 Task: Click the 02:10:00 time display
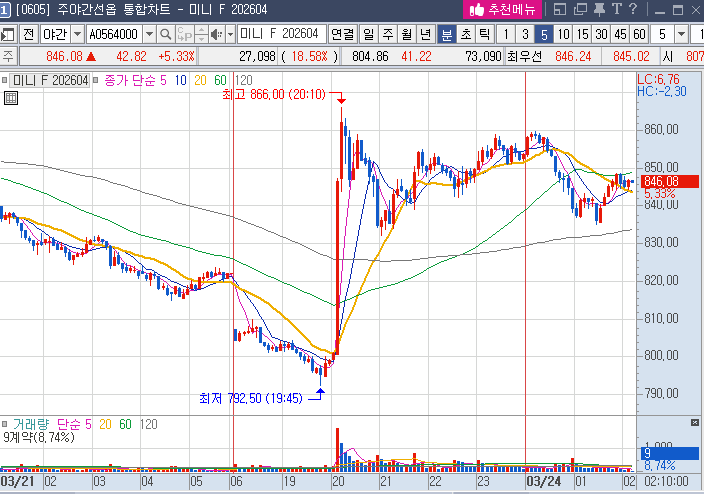[x=666, y=482]
